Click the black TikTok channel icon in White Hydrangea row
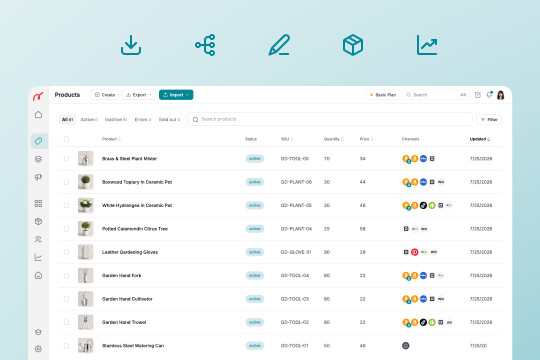The width and height of the screenshot is (540, 360). 423,205
